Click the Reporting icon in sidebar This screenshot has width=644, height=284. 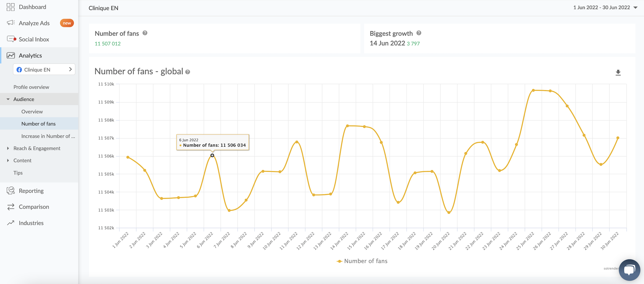click(11, 191)
